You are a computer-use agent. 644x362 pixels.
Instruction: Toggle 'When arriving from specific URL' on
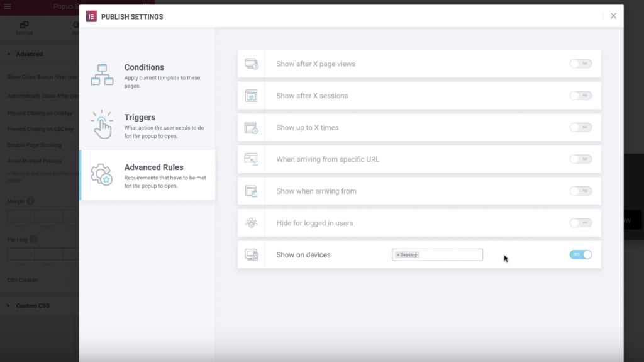pos(580,159)
